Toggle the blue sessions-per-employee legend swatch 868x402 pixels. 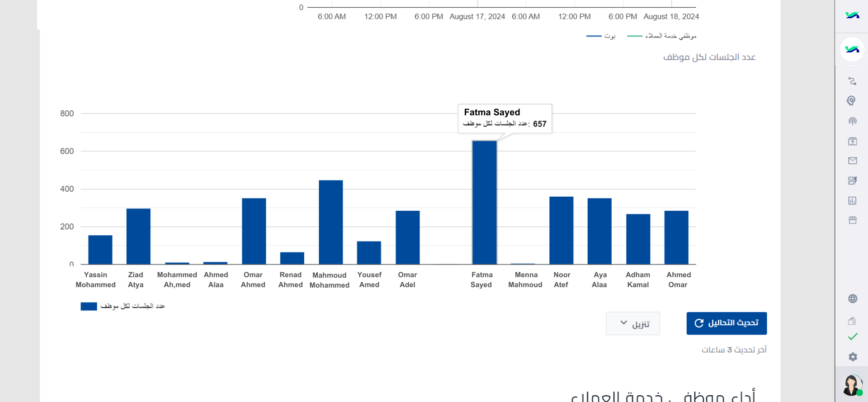pos(89,307)
